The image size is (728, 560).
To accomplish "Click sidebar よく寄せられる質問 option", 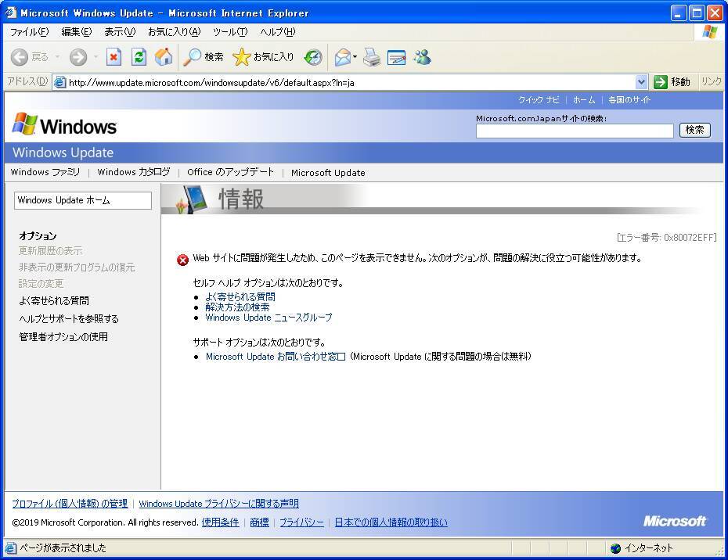I will pyautogui.click(x=54, y=300).
